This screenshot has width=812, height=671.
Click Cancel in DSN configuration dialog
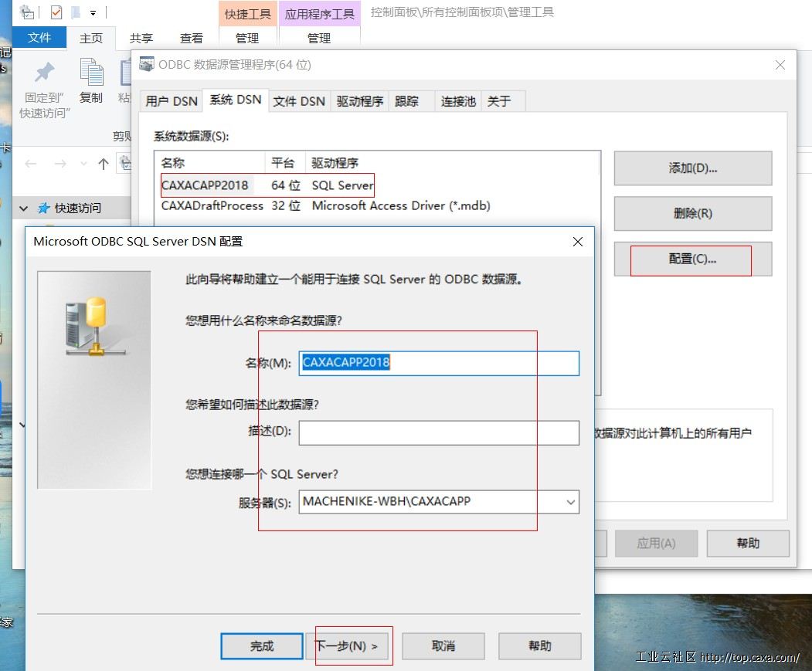pos(443,646)
